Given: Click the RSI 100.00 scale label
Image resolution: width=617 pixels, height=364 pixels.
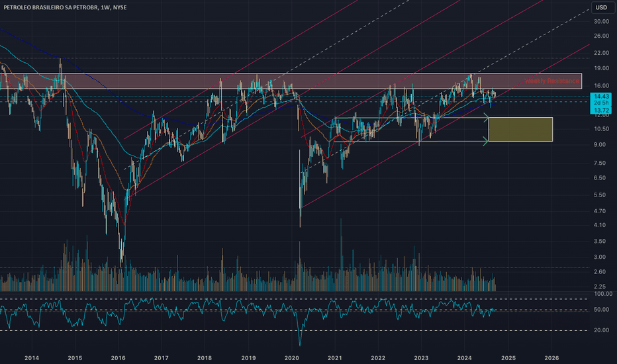Looking at the screenshot, I should pos(603,294).
